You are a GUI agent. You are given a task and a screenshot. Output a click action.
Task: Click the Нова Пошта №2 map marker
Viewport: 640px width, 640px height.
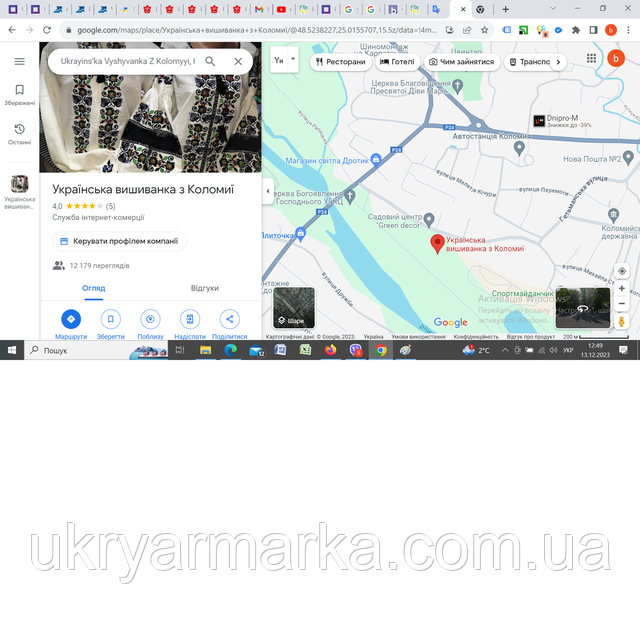pos(629,158)
